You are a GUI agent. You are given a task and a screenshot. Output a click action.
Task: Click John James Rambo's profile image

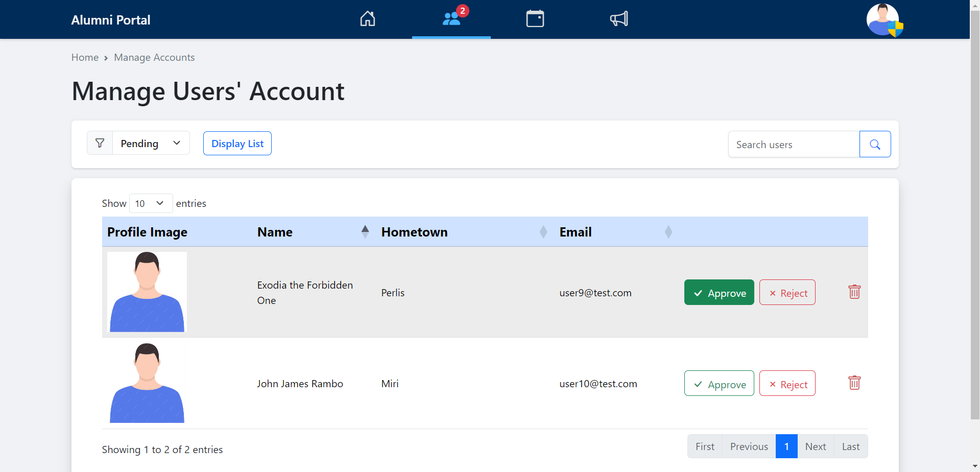click(x=147, y=383)
